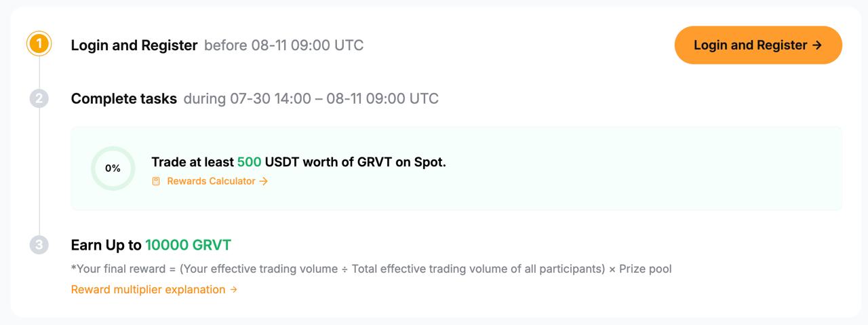Viewport: 868px width, 325px height.
Task: Click the arrow after Reward multiplier explanation
Action: (233, 290)
